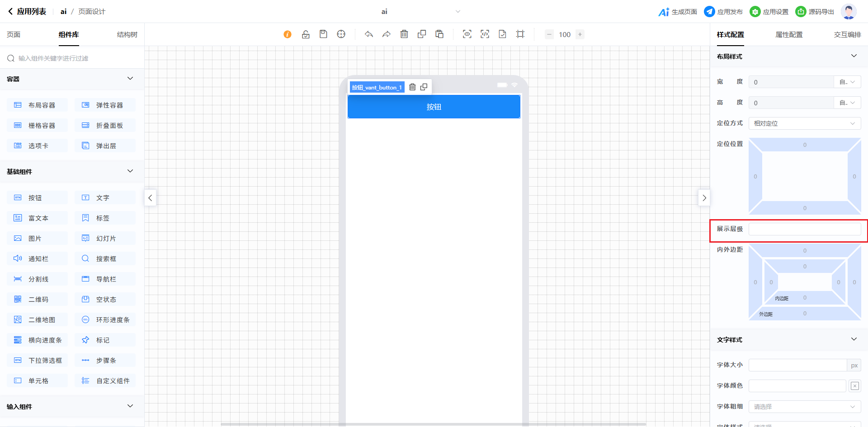Open the 定位方式 dropdown
Viewport: 868px width, 427px height.
coord(804,123)
